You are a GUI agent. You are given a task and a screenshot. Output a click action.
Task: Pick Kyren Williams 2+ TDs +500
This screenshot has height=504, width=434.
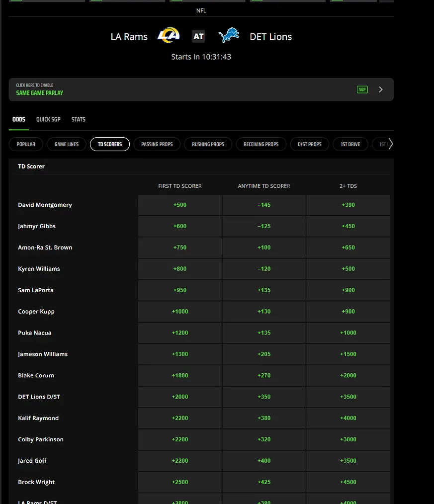[x=348, y=269]
